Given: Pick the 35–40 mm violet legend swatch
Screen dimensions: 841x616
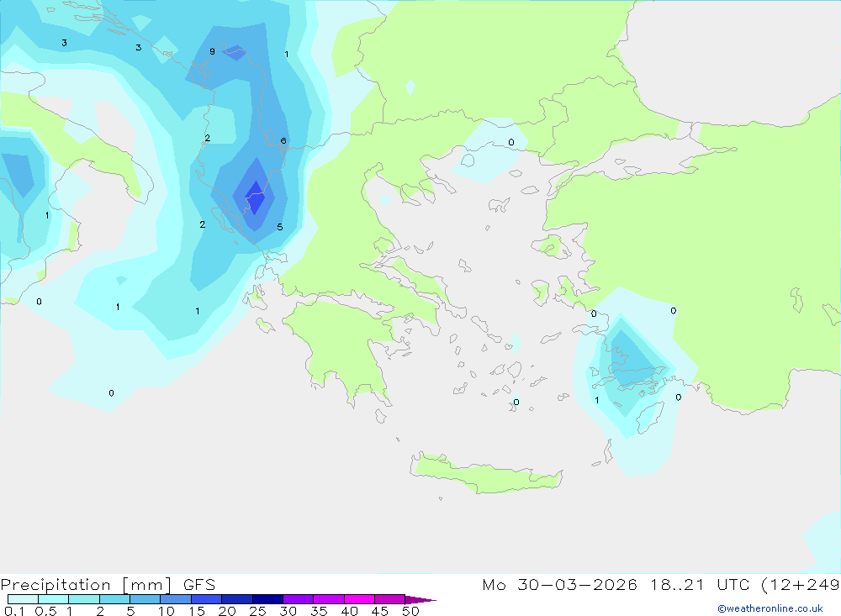Looking at the screenshot, I should pos(329,599).
